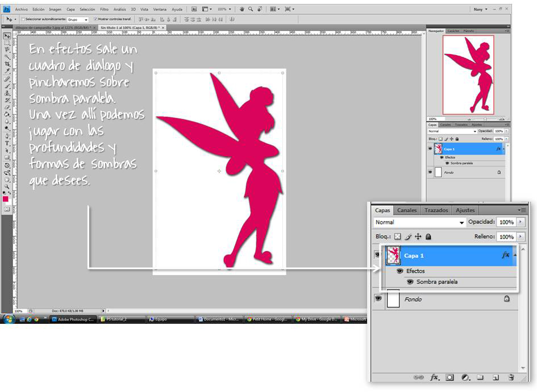Image resolution: width=537 pixels, height=392 pixels.
Task: Click the lock icon on enlarged Fondo layer
Action: point(506,298)
